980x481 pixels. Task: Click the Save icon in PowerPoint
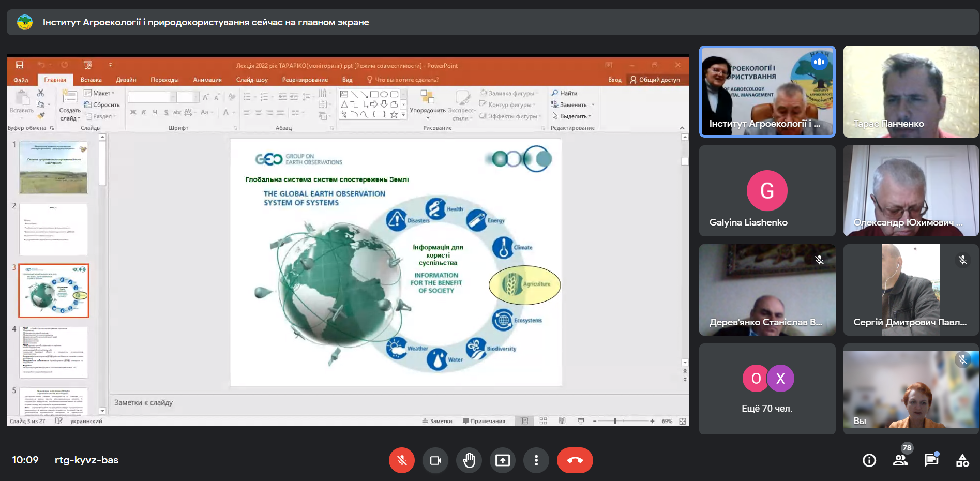[20, 65]
